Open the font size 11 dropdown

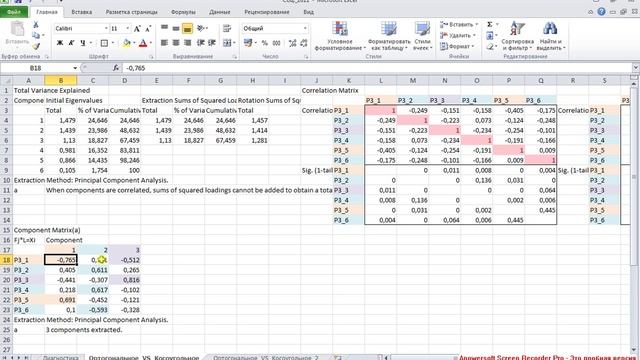click(128, 29)
